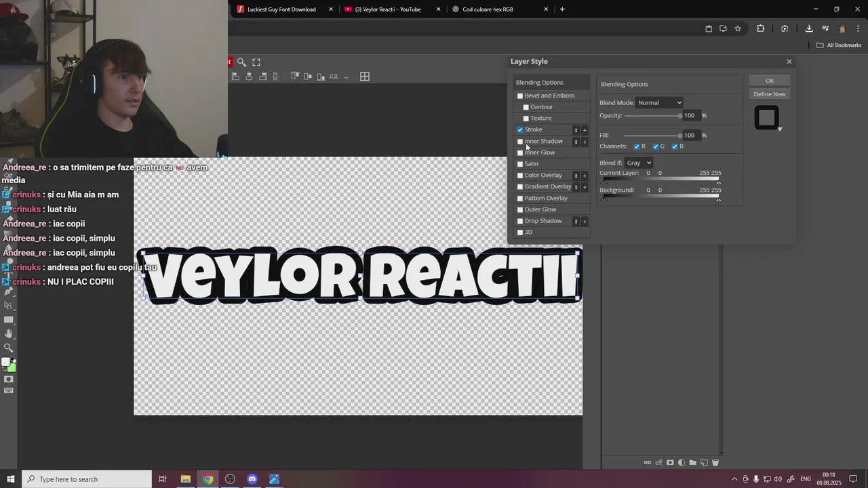Open Chrome media controls icon
Screen dimensions: 868x488
tap(825, 28)
